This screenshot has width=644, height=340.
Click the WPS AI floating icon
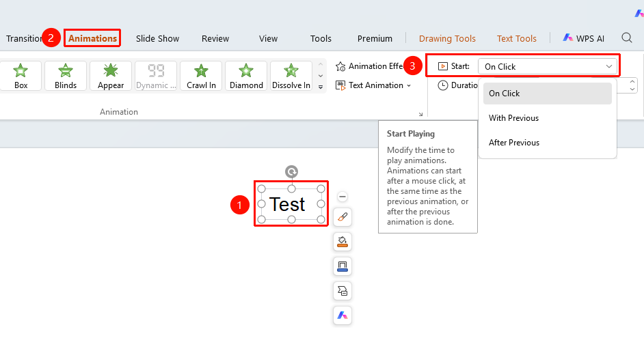(x=343, y=315)
